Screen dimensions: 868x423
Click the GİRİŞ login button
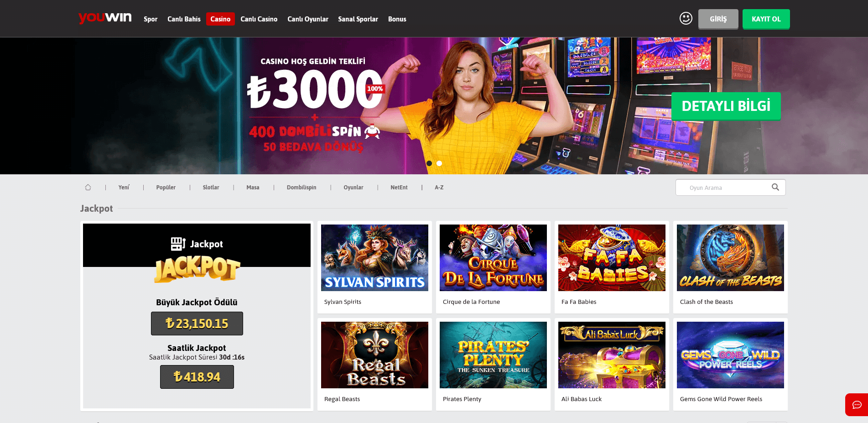coord(718,19)
